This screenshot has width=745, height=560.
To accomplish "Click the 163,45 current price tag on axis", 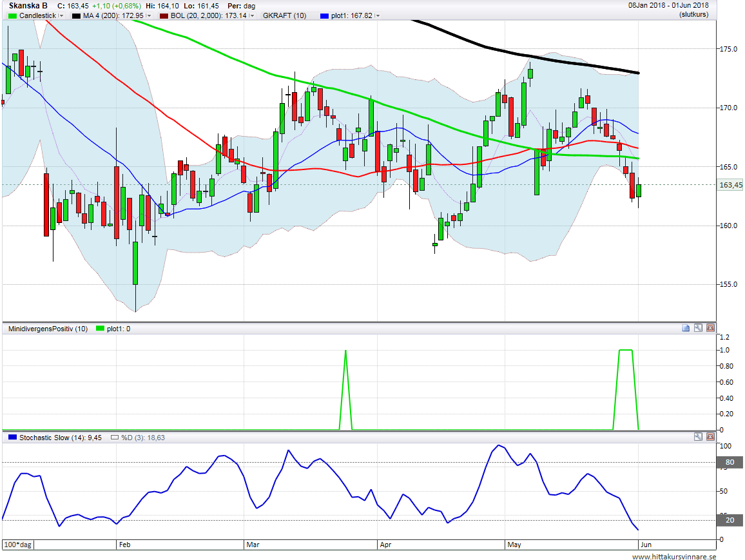I will (730, 185).
